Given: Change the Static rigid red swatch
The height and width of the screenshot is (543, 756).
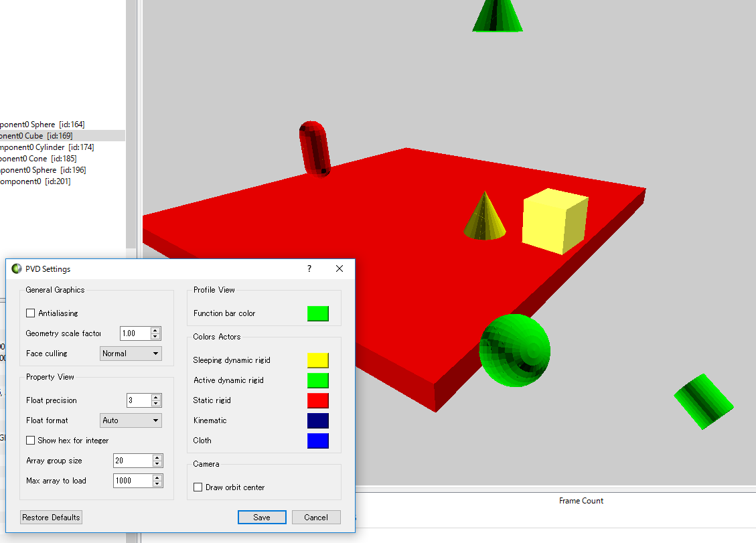Looking at the screenshot, I should pyautogui.click(x=318, y=400).
